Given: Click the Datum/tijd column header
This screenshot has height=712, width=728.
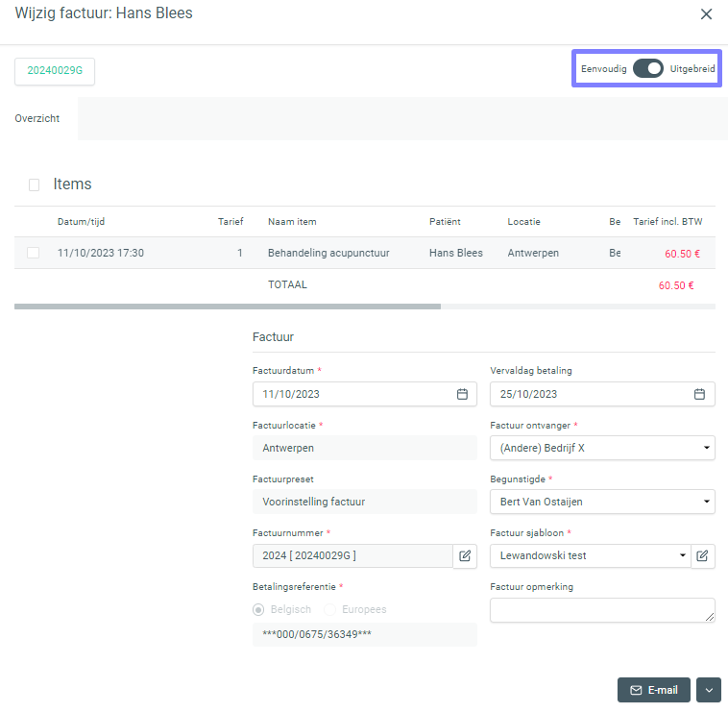Looking at the screenshot, I should [82, 222].
